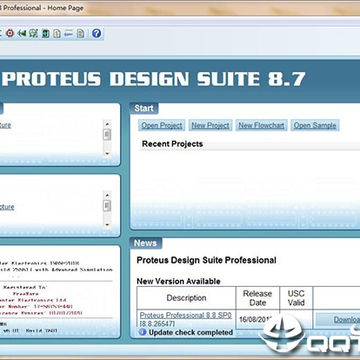Viewport: 360px width, 360px height.
Task: Open the project notes page icon
Action: click(x=80, y=33)
